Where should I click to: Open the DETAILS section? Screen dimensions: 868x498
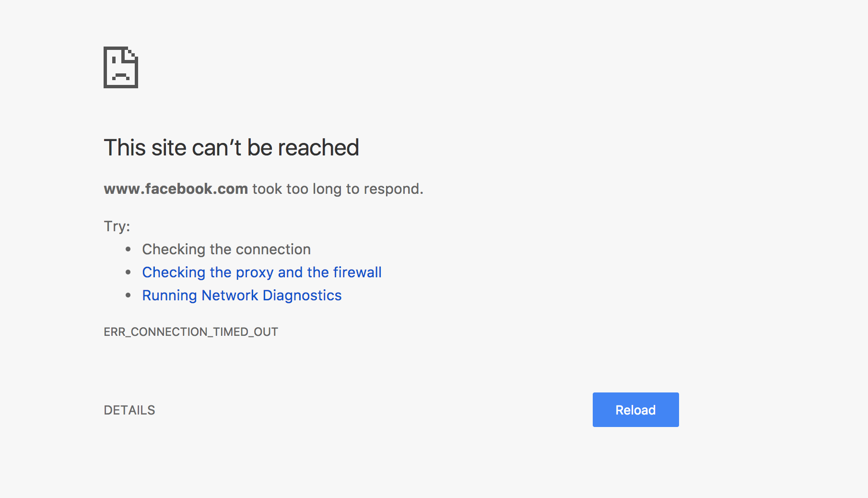coord(129,410)
